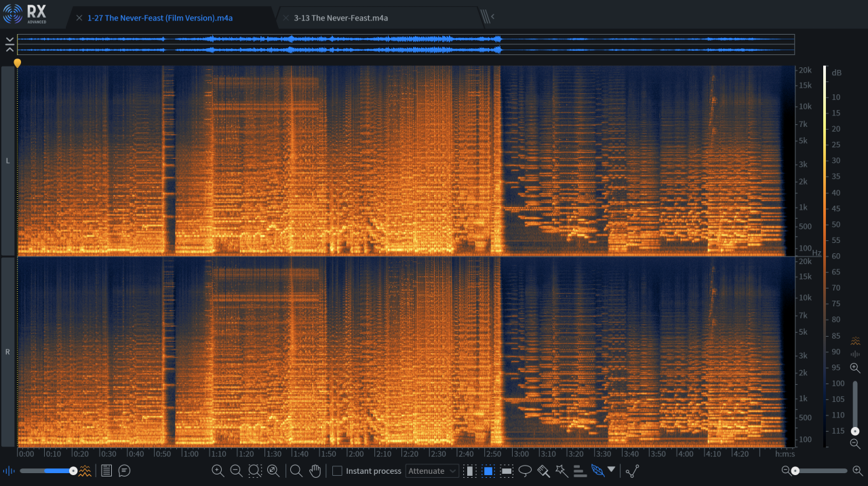Activate the Hand grab tool
Viewport: 868px width, 486px height.
[x=315, y=470]
